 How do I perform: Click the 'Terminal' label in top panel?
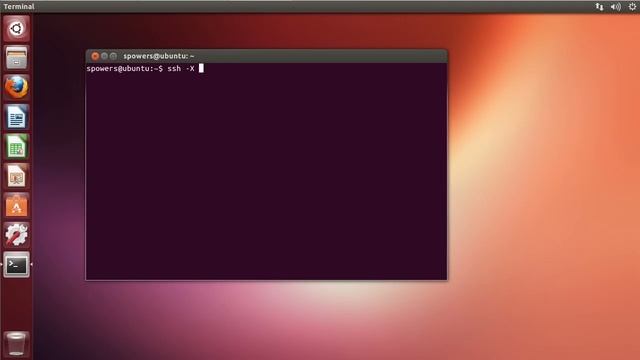[19, 7]
